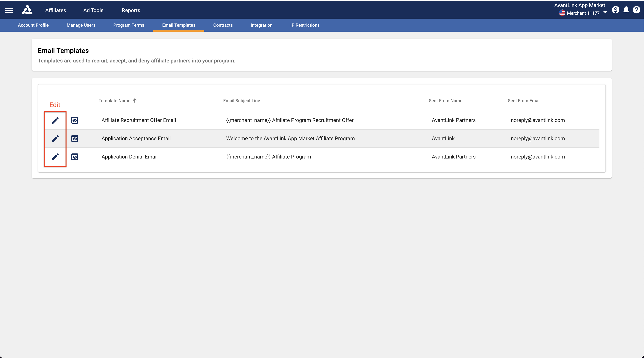
Task: Open the help question mark icon
Action: (637, 10)
